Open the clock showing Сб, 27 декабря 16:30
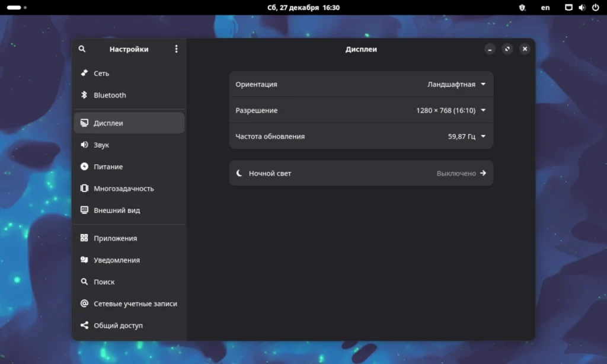 [303, 7]
